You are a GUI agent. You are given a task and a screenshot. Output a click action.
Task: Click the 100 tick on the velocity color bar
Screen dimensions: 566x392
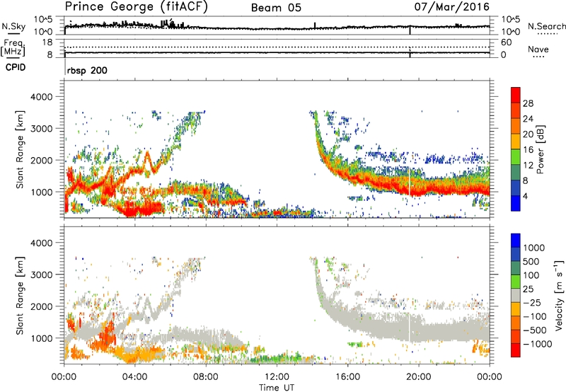(531, 275)
